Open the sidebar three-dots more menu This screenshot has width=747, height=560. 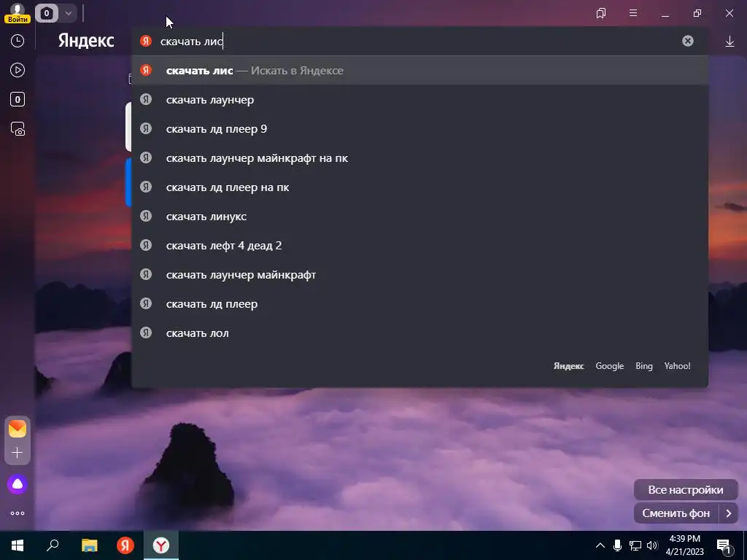click(x=18, y=513)
